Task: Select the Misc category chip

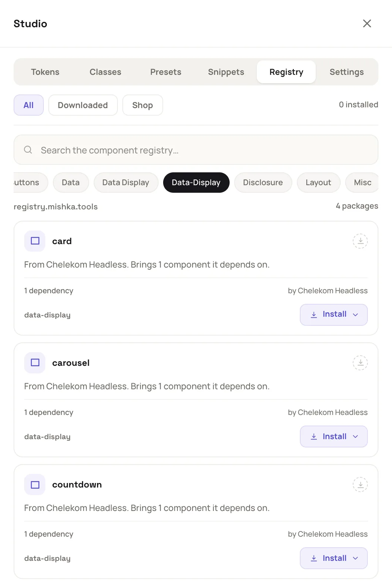Action: [363, 183]
